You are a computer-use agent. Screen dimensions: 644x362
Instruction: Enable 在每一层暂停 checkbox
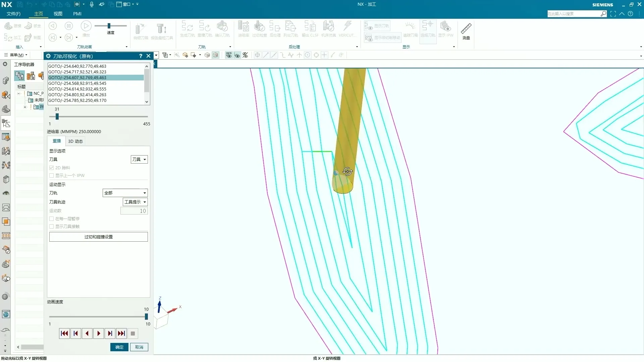pos(52,219)
